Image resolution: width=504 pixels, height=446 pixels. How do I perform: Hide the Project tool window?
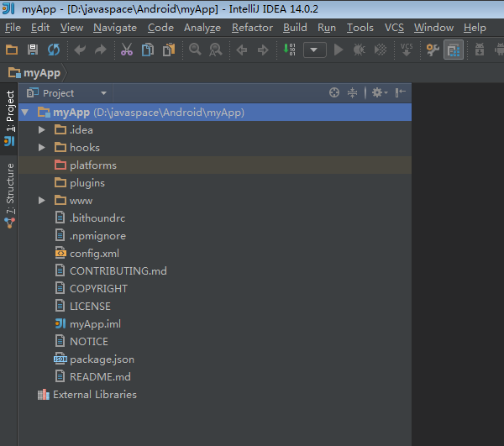point(400,93)
